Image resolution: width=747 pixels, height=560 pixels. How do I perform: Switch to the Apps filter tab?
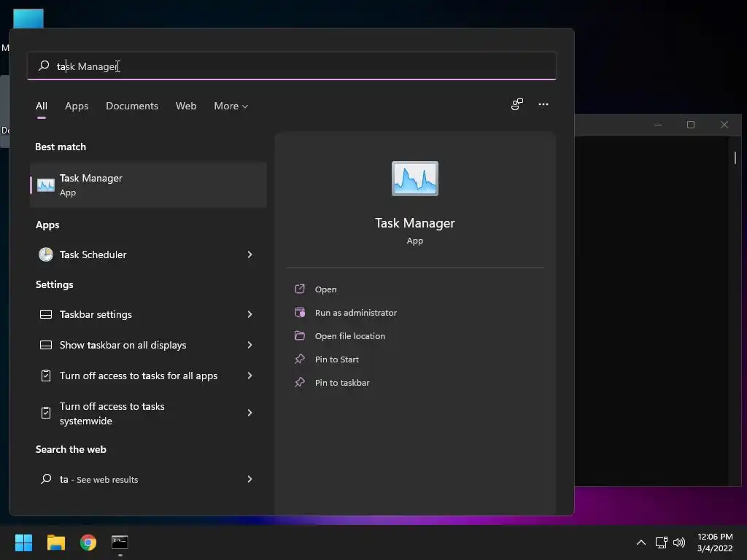pyautogui.click(x=77, y=106)
